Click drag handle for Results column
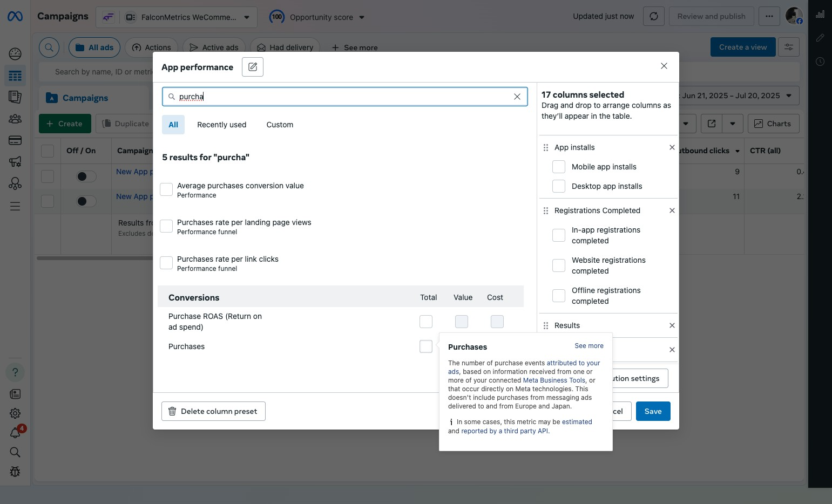The height and width of the screenshot is (504, 832). click(x=546, y=325)
